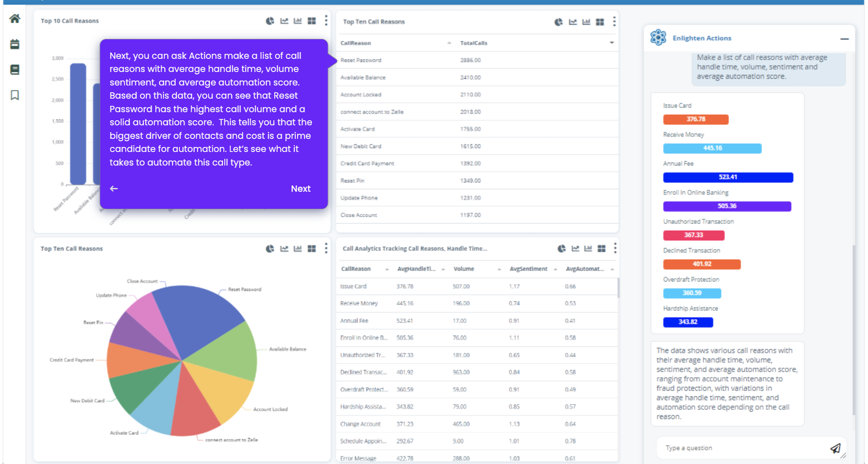This screenshot has height=464, width=868.
Task: Switch pie chart widget to pie view icon
Action: tap(270, 249)
